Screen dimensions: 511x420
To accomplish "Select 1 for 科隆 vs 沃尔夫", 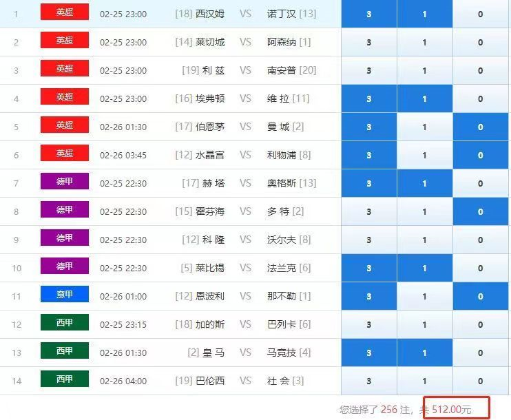I will tap(425, 240).
